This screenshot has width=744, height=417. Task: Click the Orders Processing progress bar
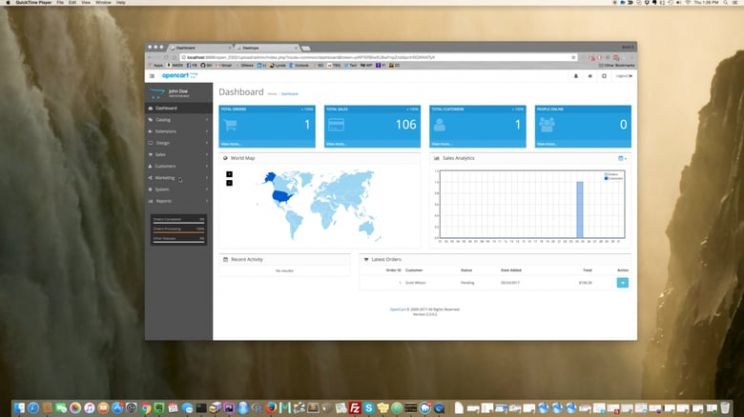point(178,231)
